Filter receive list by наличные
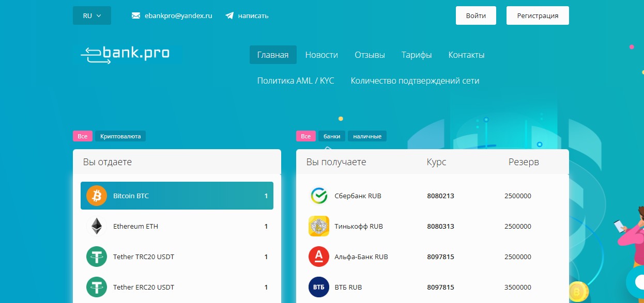This screenshot has width=644, height=303. point(367,136)
